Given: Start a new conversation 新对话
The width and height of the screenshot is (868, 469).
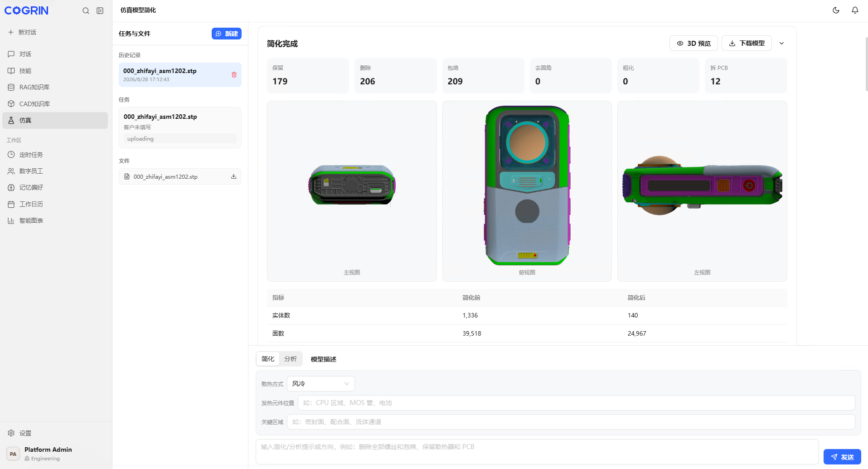Looking at the screenshot, I should [23, 32].
